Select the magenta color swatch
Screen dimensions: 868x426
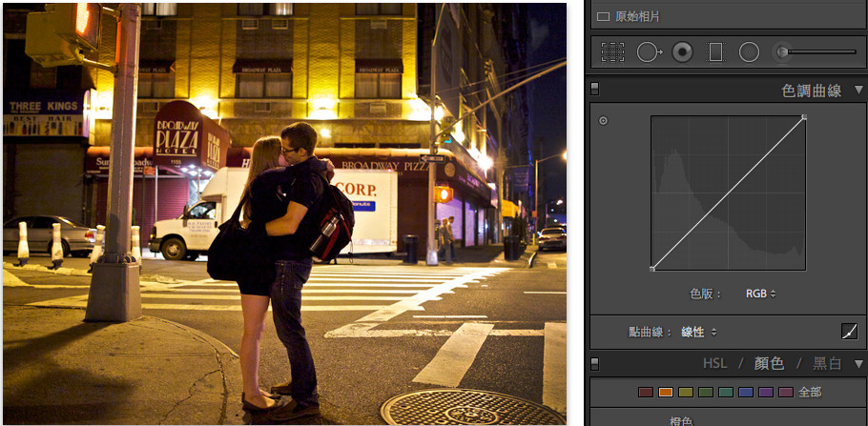786,393
